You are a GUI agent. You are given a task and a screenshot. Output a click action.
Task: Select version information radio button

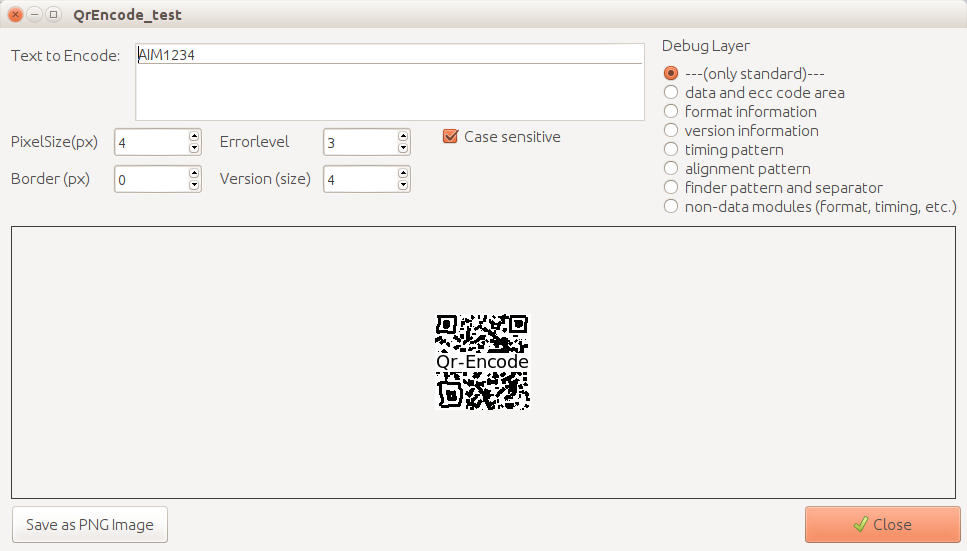click(x=671, y=131)
